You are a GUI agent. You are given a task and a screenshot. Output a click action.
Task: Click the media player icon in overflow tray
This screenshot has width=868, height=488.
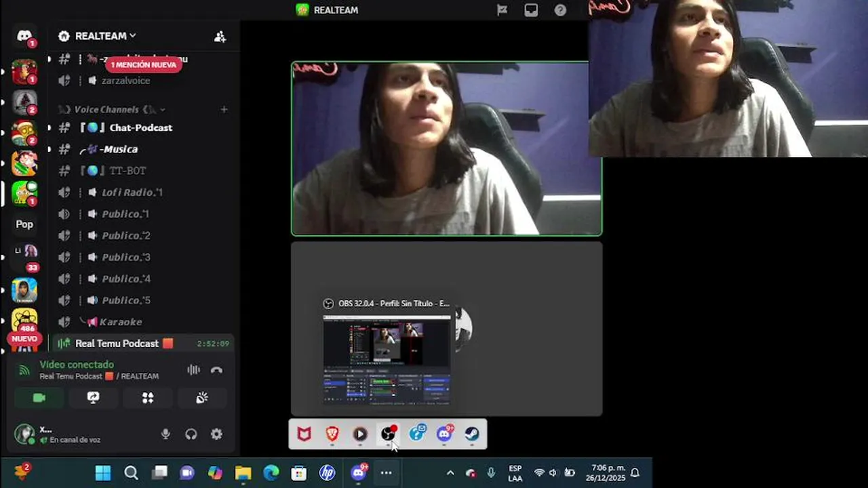pyautogui.click(x=360, y=434)
